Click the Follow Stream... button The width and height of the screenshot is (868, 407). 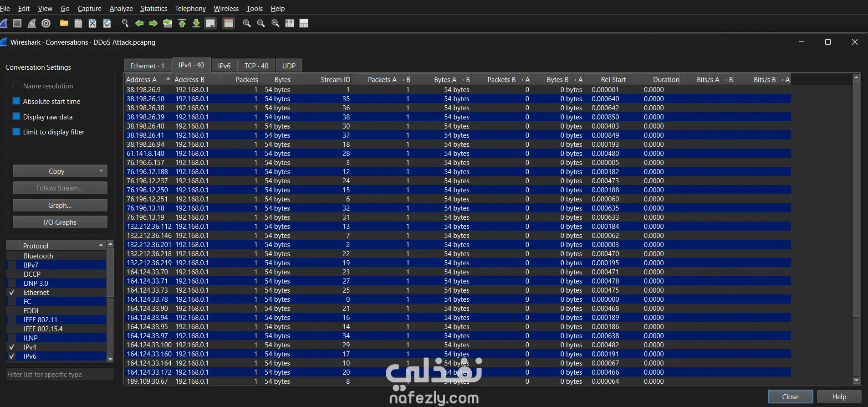coord(60,188)
